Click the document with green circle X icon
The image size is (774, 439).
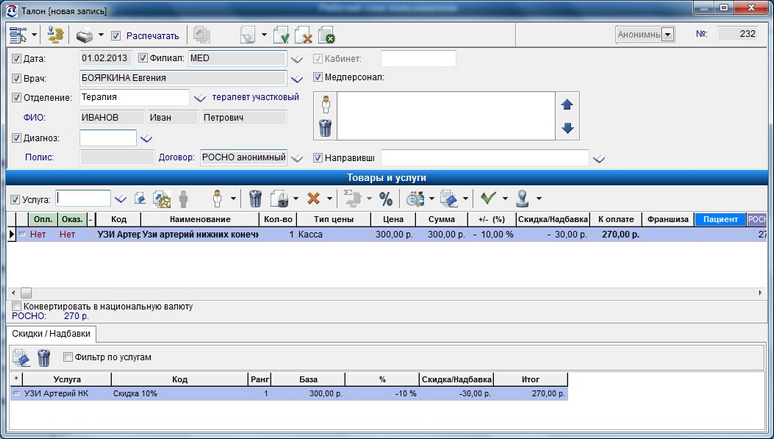coord(326,36)
